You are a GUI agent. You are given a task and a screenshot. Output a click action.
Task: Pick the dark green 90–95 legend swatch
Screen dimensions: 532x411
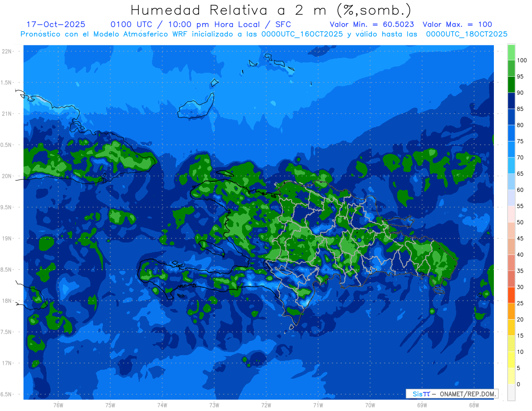click(511, 85)
